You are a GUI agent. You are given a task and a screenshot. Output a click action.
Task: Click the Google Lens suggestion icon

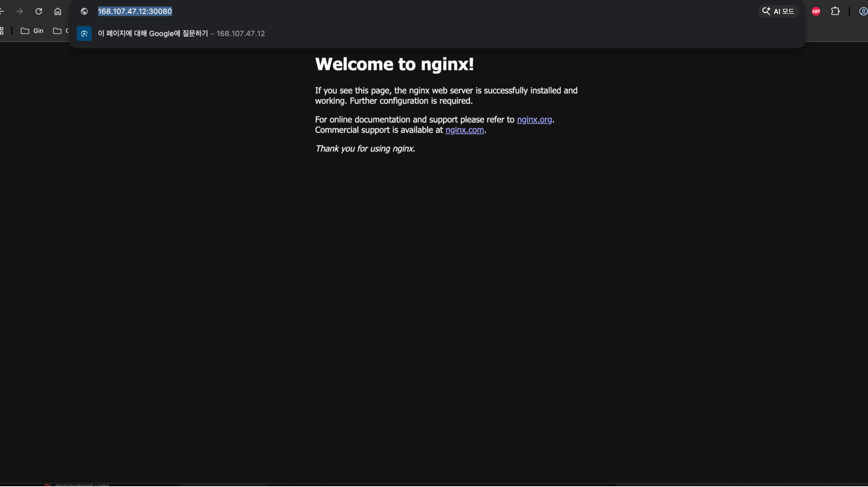pyautogui.click(x=84, y=34)
